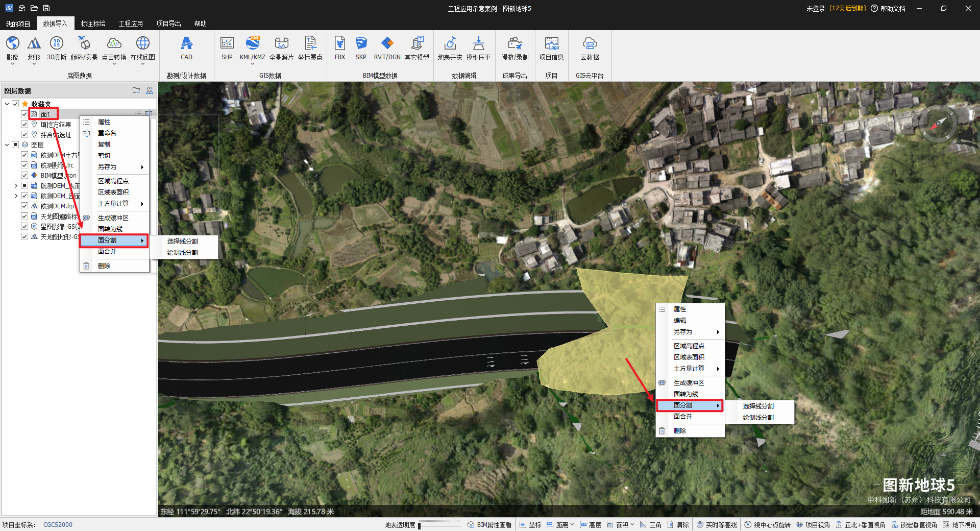Toggle the 收藏夹 folder checkbox
This screenshot has height=531, width=980.
pyautogui.click(x=15, y=104)
